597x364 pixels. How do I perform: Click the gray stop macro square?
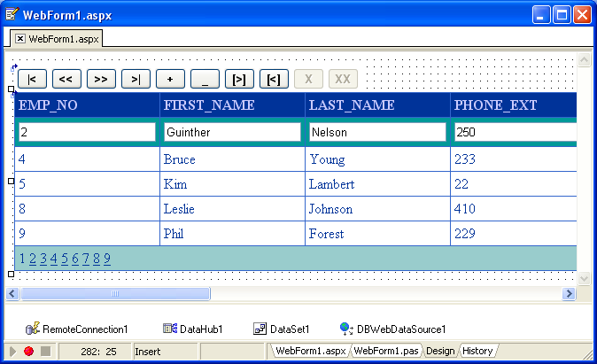coord(45,352)
